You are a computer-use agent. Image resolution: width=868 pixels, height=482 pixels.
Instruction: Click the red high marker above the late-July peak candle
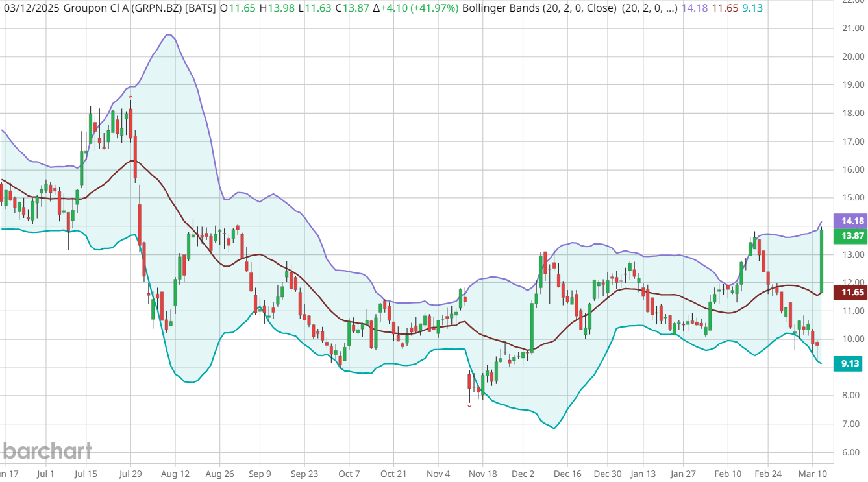pyautogui.click(x=130, y=97)
